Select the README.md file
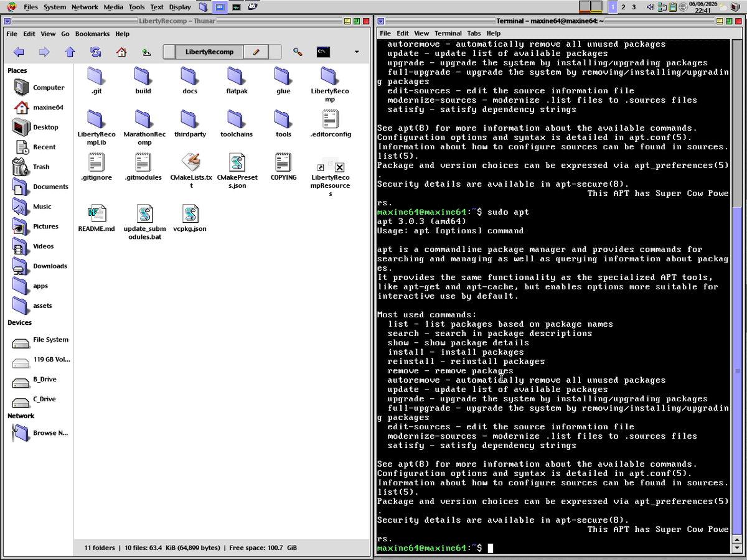The width and height of the screenshot is (747, 560). tap(96, 218)
